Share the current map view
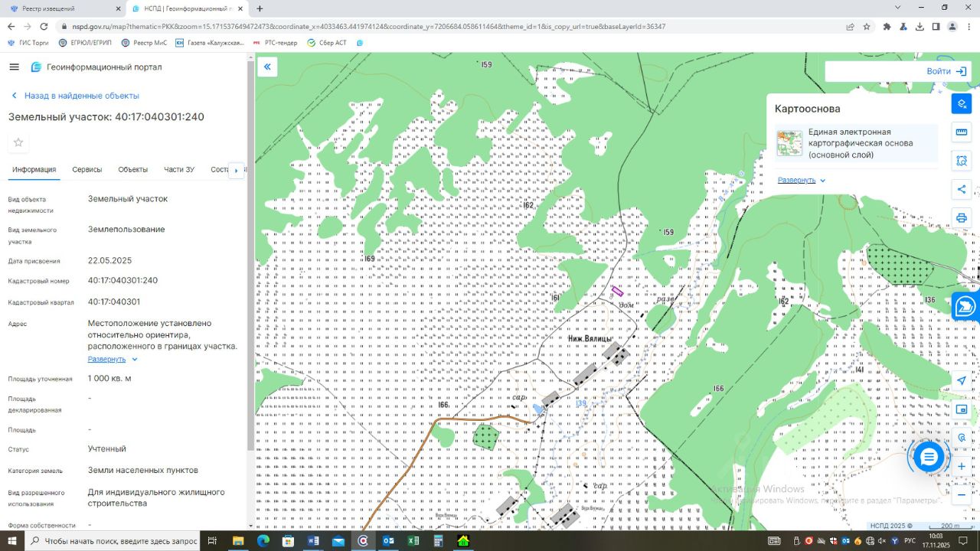The width and height of the screenshot is (980, 551). (962, 190)
